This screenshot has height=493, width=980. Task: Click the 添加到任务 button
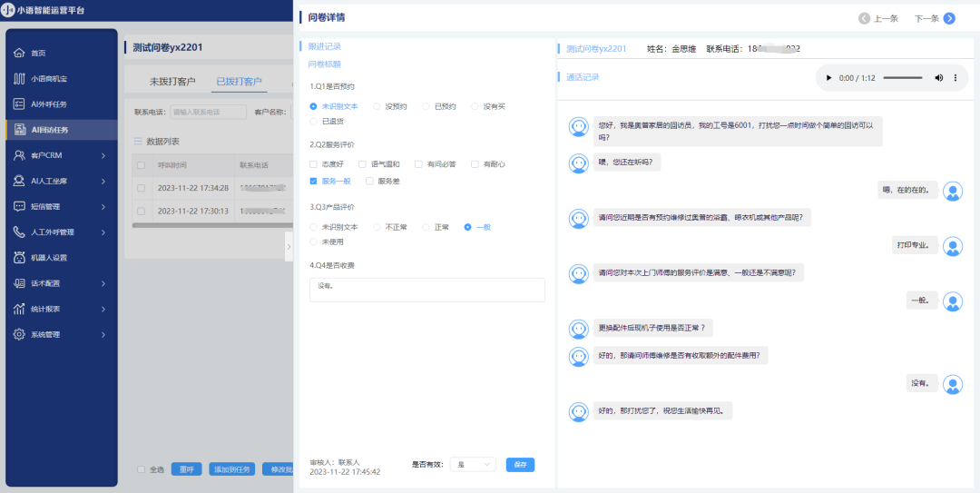232,469
